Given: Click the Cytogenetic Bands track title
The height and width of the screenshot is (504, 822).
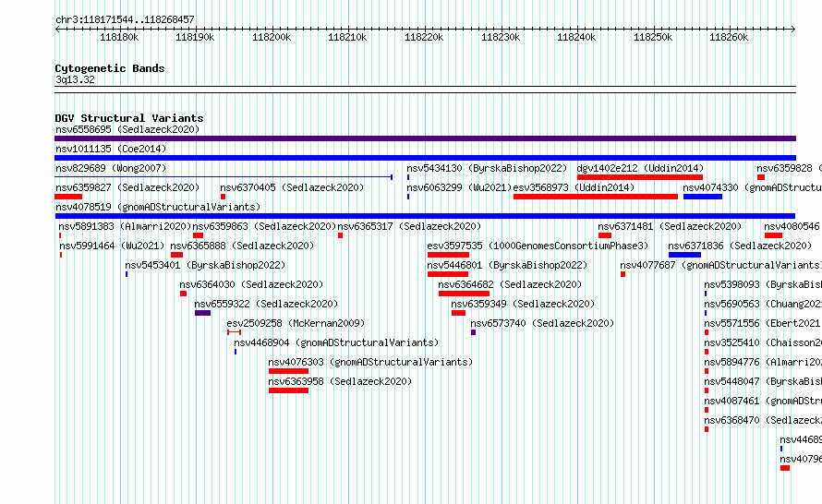Looking at the screenshot, I should [x=110, y=68].
